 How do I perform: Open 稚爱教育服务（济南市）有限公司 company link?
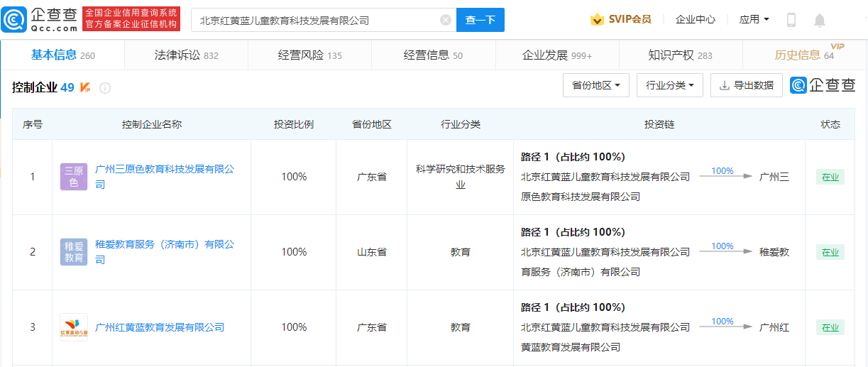(165, 252)
